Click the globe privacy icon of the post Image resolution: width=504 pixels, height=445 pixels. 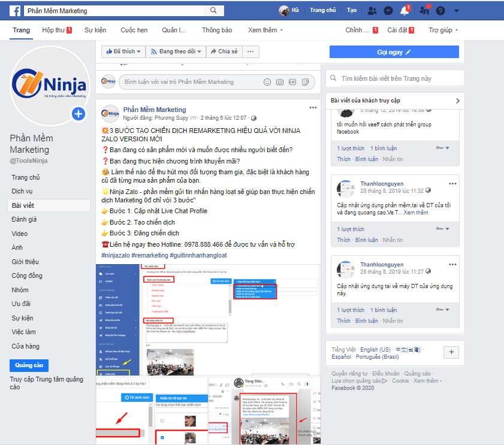point(253,118)
